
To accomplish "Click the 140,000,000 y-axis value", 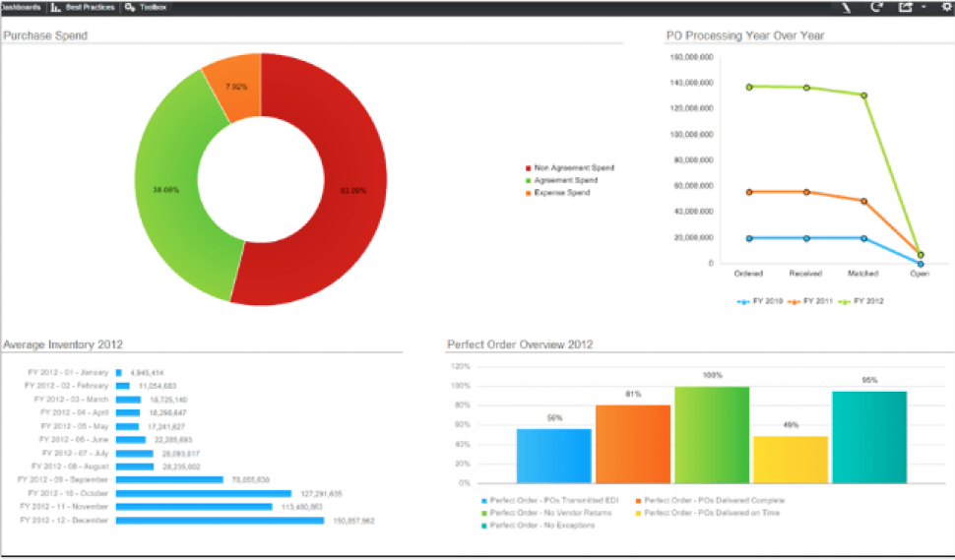I will coord(691,82).
